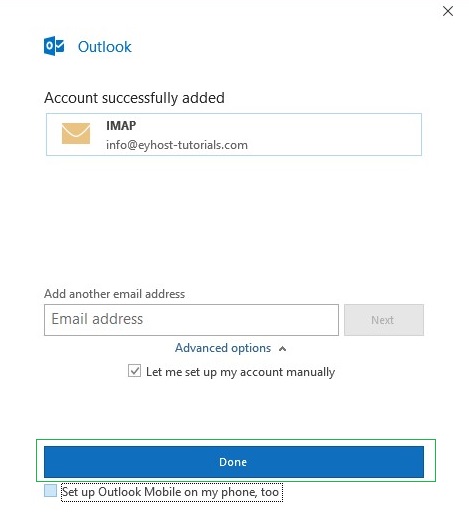The image size is (469, 516).
Task: Click the yellow envelope account icon
Action: tap(76, 133)
